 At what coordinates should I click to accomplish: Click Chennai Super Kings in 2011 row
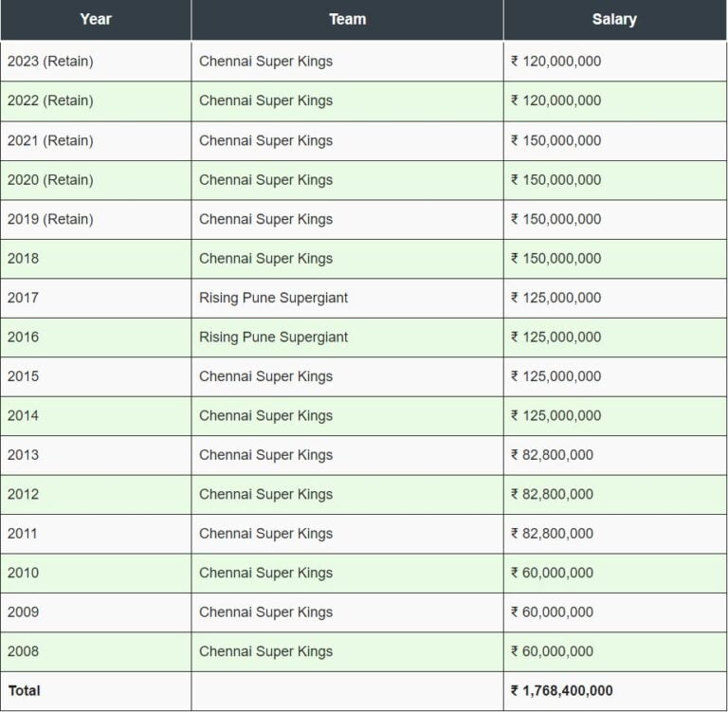[x=266, y=534]
